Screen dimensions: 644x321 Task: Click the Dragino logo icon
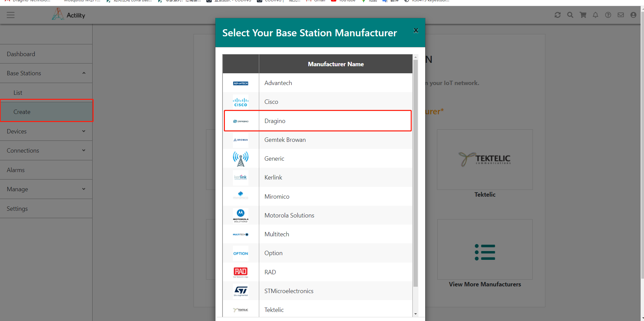pyautogui.click(x=241, y=121)
